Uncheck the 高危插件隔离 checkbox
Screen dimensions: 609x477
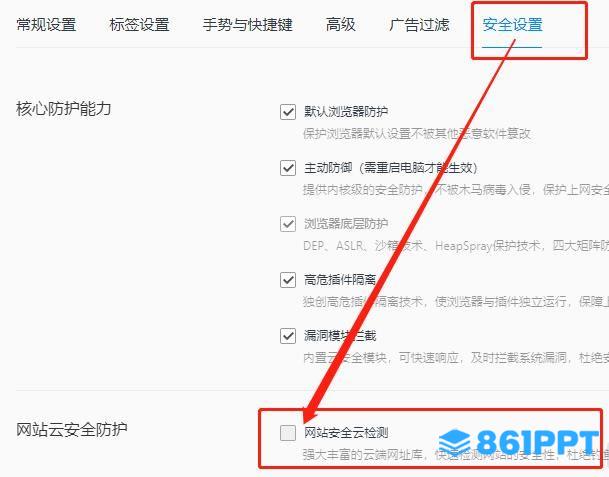(x=288, y=280)
